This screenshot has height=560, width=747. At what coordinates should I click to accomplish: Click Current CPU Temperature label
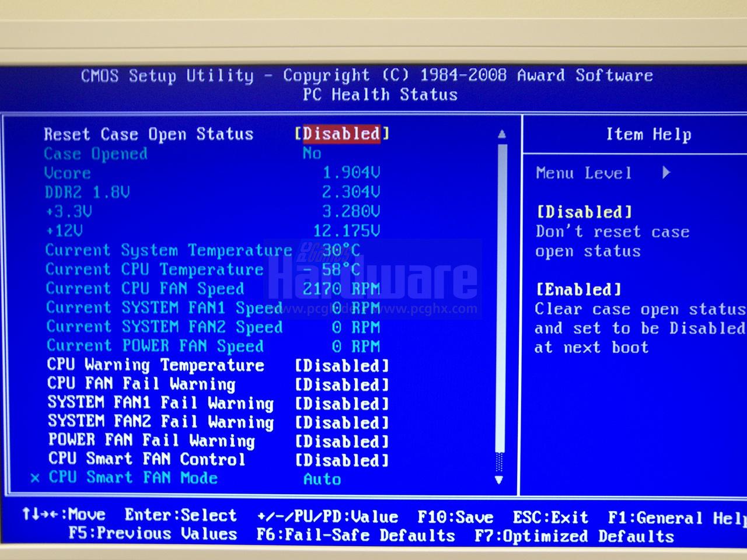(x=155, y=269)
